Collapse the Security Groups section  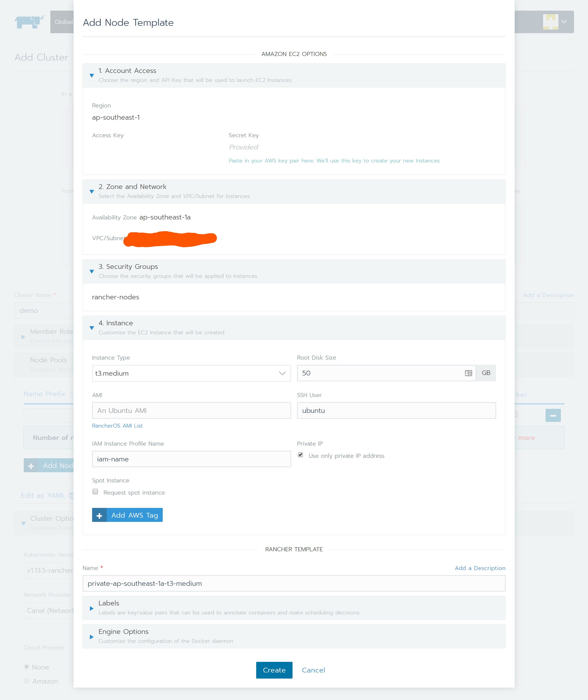click(92, 272)
